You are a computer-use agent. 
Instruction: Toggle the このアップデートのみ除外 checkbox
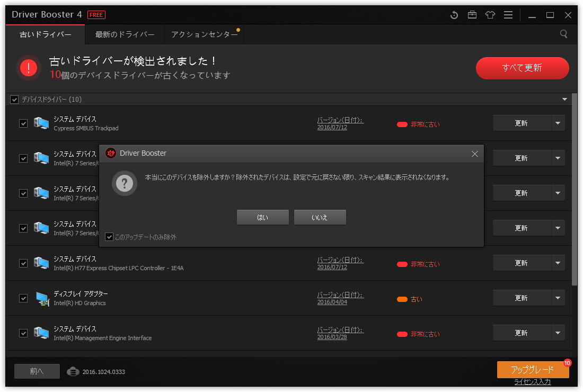[110, 237]
